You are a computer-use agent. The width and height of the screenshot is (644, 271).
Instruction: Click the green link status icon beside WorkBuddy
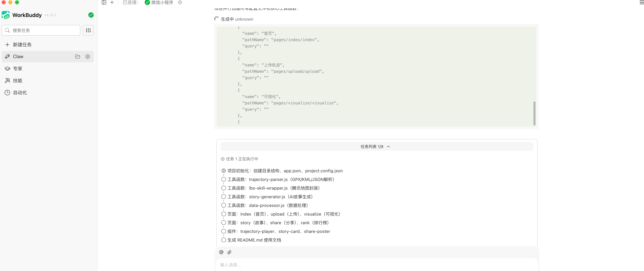91,15
